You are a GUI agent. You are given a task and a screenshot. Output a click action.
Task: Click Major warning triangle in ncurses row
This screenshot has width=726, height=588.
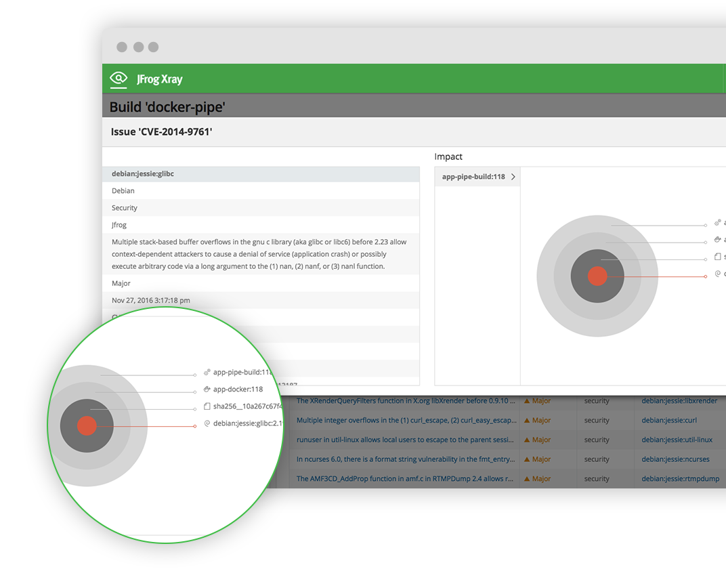527,459
